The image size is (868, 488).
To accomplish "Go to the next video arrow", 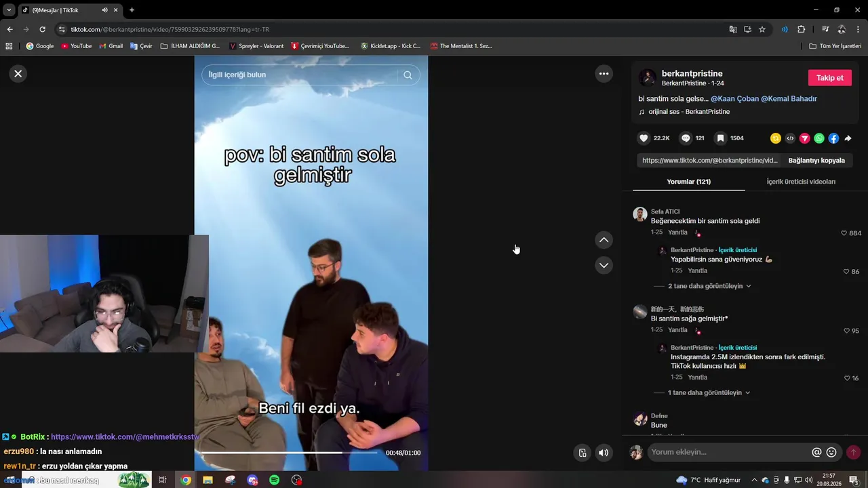I will pos(604,265).
